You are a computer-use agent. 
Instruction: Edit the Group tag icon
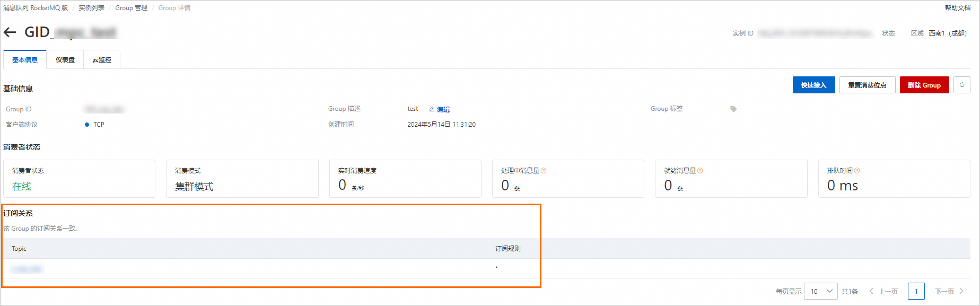tap(733, 109)
